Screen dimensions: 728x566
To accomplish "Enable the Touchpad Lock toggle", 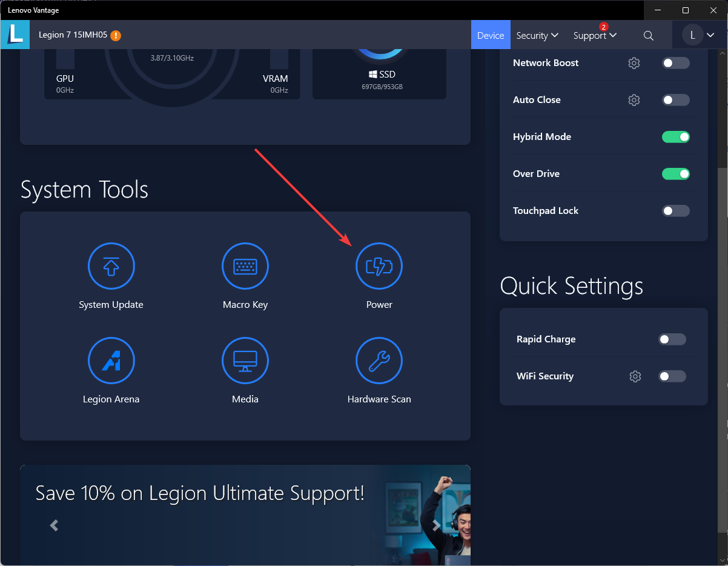I will pos(676,211).
